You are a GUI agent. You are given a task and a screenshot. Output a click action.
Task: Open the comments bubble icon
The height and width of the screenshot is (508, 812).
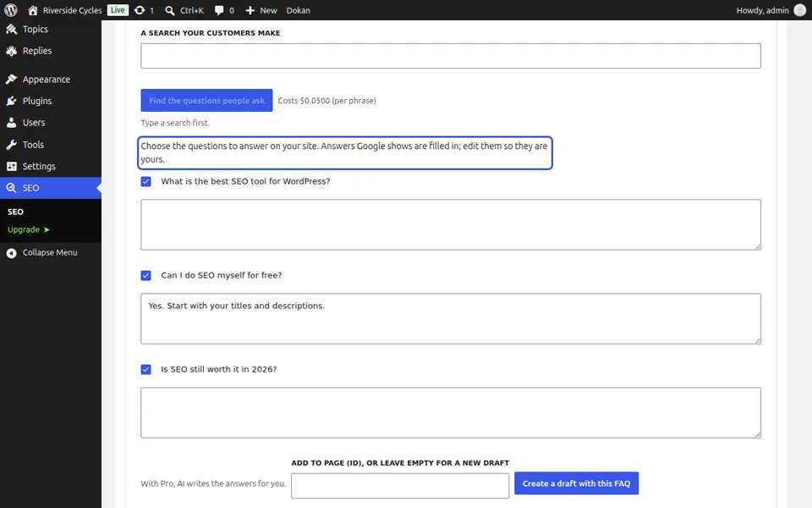point(219,10)
